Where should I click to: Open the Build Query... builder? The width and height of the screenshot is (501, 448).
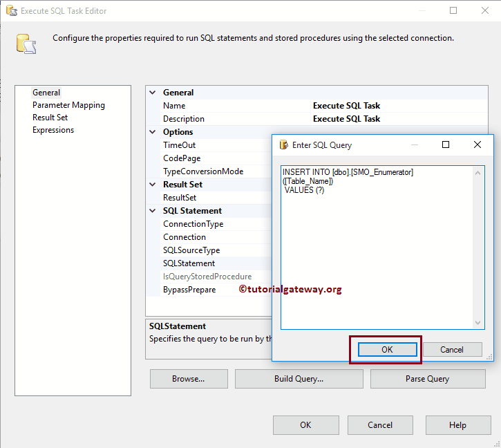point(299,379)
